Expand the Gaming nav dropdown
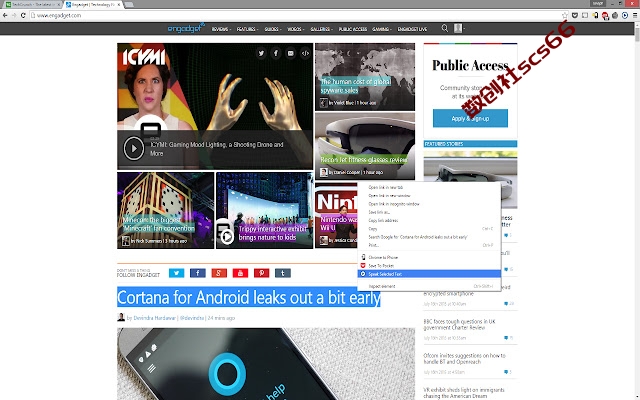This screenshot has height=400, width=640. (x=382, y=29)
